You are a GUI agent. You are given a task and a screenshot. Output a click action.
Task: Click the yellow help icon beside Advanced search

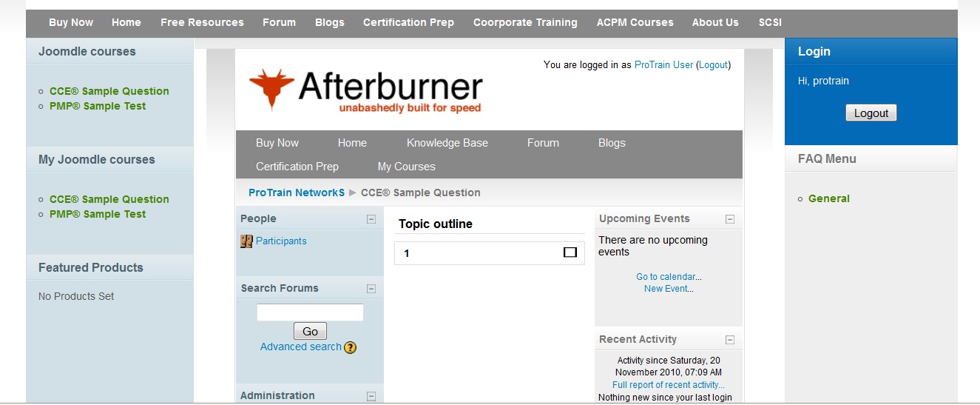[350, 347]
